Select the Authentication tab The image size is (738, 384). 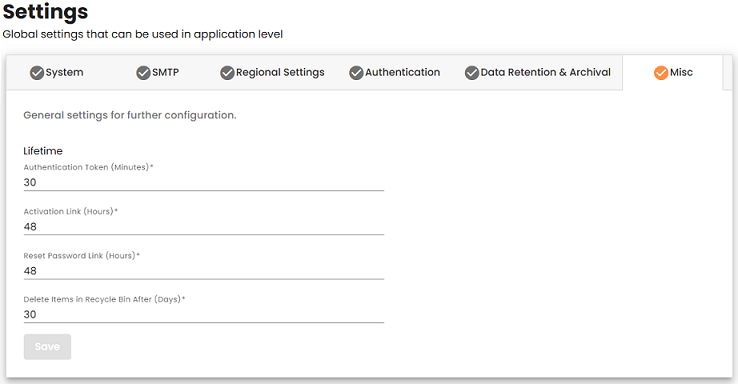[394, 72]
